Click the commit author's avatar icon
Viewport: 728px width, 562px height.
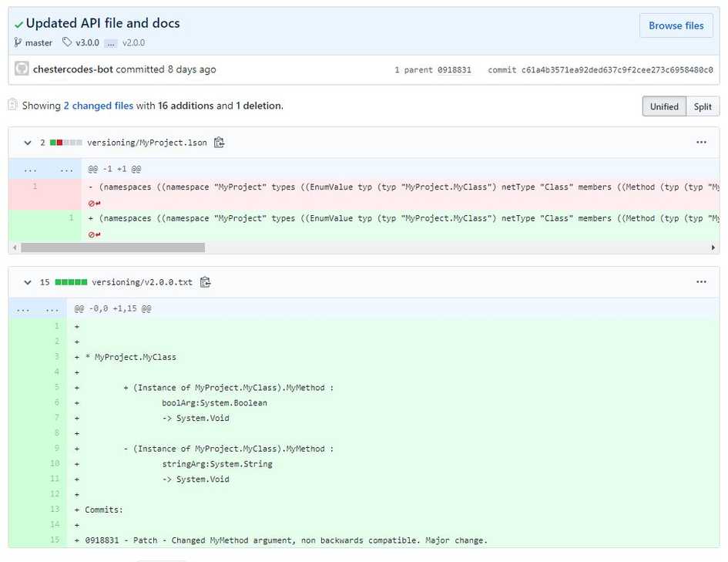pyautogui.click(x=22, y=69)
